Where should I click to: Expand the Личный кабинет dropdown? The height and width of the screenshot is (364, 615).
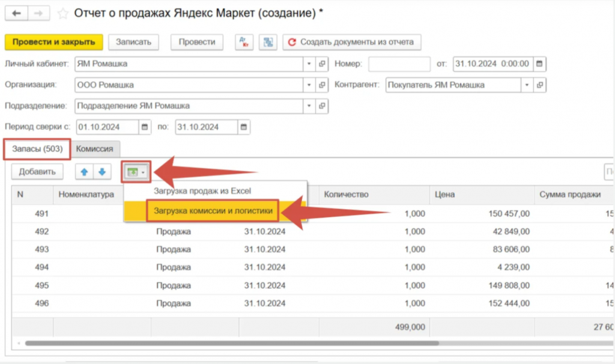(309, 64)
